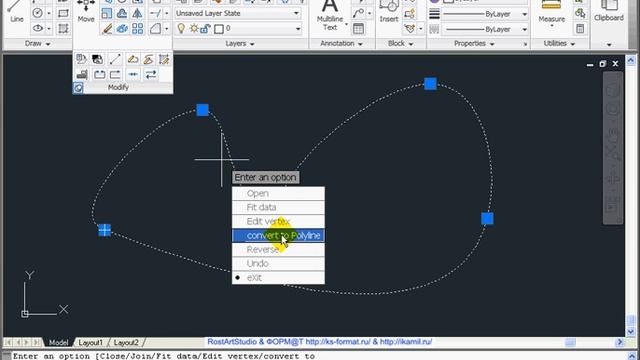Click the Table icon in Annotation panel
The image size is (640, 360).
click(358, 29)
